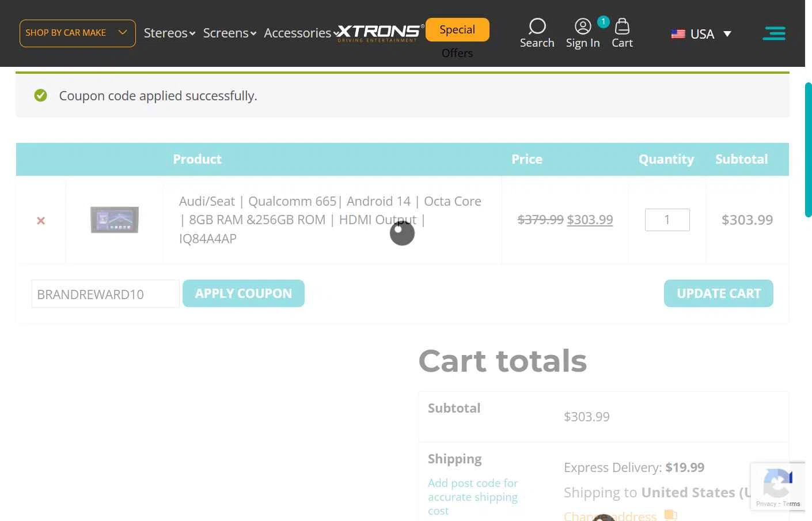Click the Express Delivery $19.99 text
This screenshot has height=521, width=812.
pyautogui.click(x=634, y=467)
